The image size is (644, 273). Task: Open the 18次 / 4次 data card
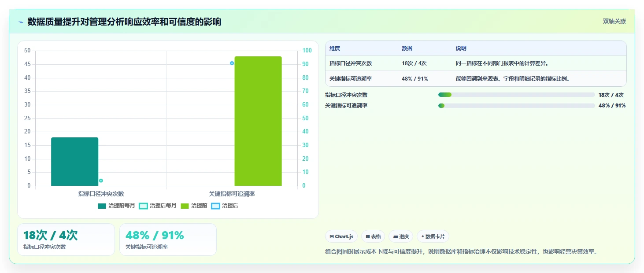(x=66, y=240)
